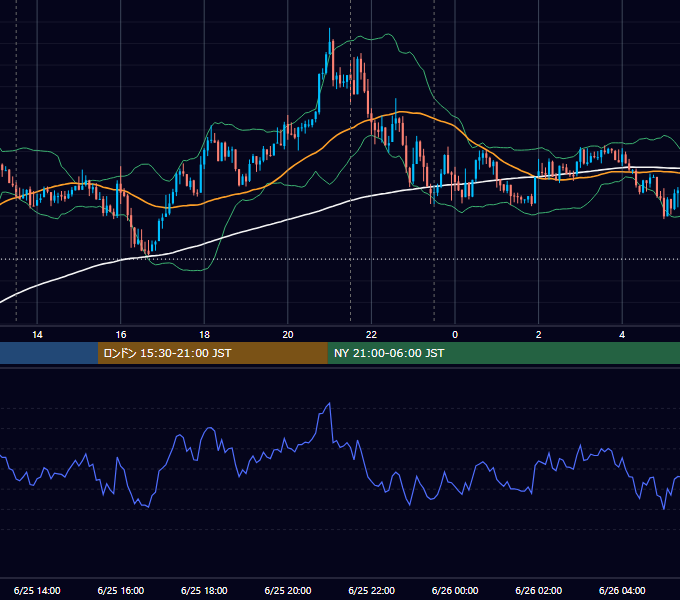Click the 6/25 20:00 date label

(288, 590)
